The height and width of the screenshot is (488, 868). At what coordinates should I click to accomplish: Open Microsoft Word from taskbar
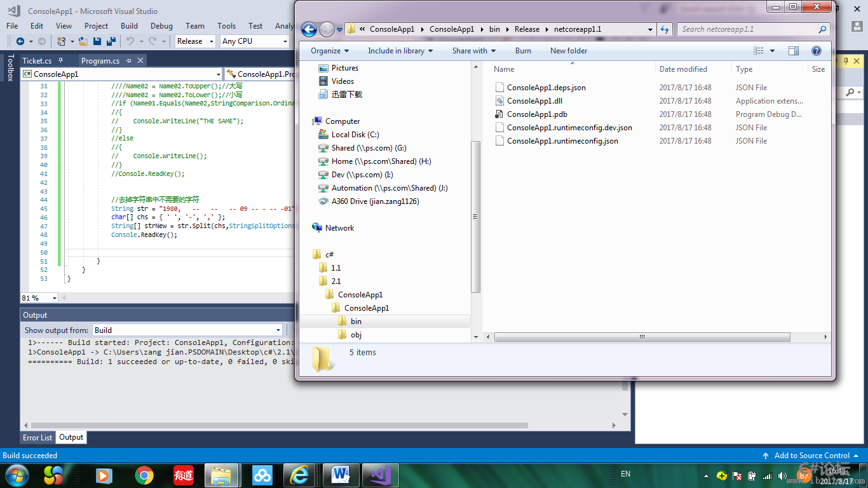coord(341,475)
